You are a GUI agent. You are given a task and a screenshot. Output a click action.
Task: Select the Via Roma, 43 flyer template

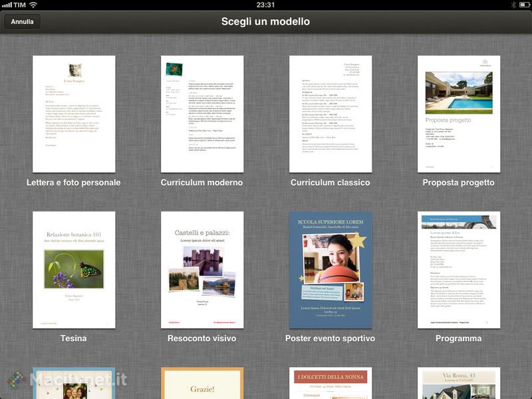[459, 384]
